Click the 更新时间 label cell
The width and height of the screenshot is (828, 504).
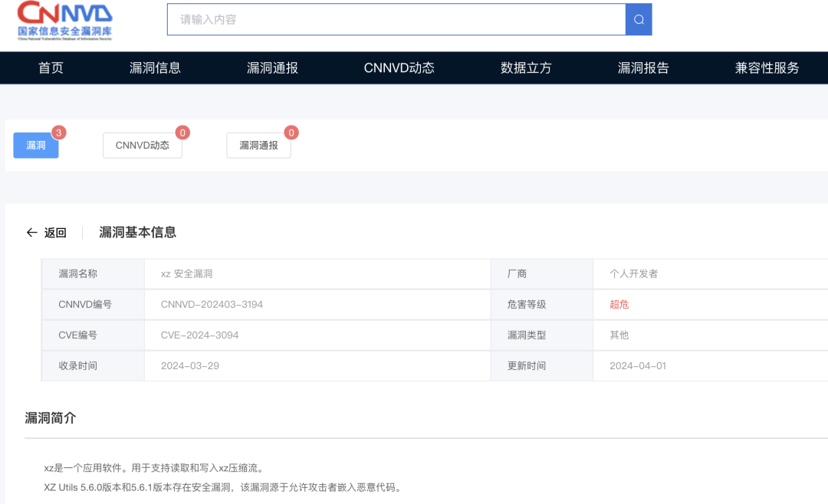click(542, 365)
